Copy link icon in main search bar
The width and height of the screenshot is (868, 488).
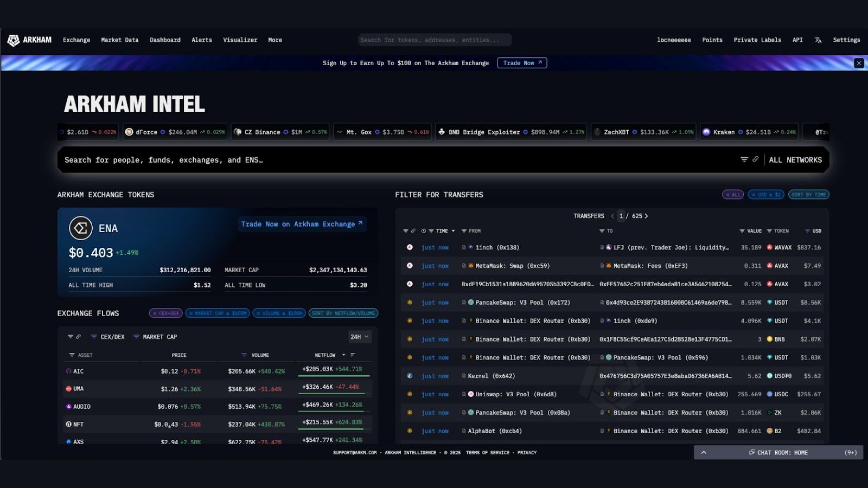tap(755, 159)
